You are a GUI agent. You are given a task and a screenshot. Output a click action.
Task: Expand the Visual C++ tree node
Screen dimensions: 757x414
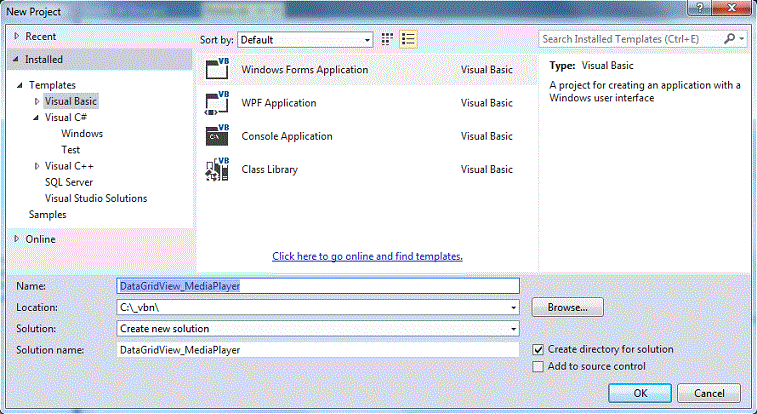click(38, 166)
